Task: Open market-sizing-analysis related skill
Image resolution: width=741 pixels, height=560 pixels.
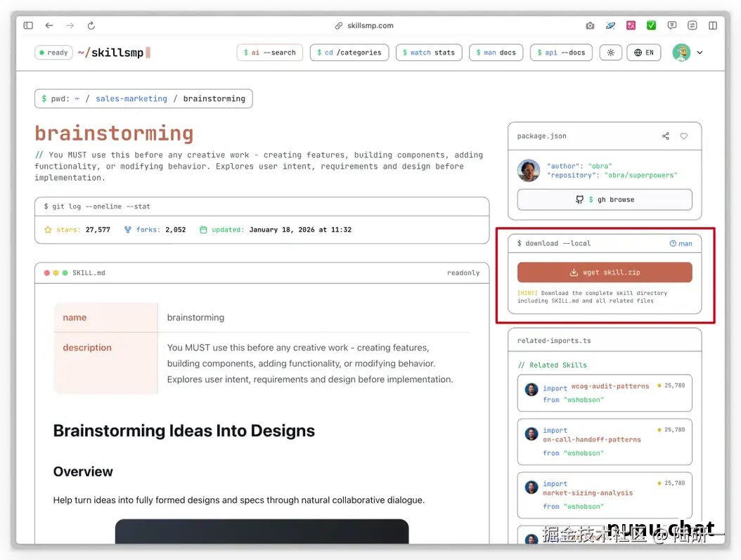Action: pyautogui.click(x=605, y=495)
